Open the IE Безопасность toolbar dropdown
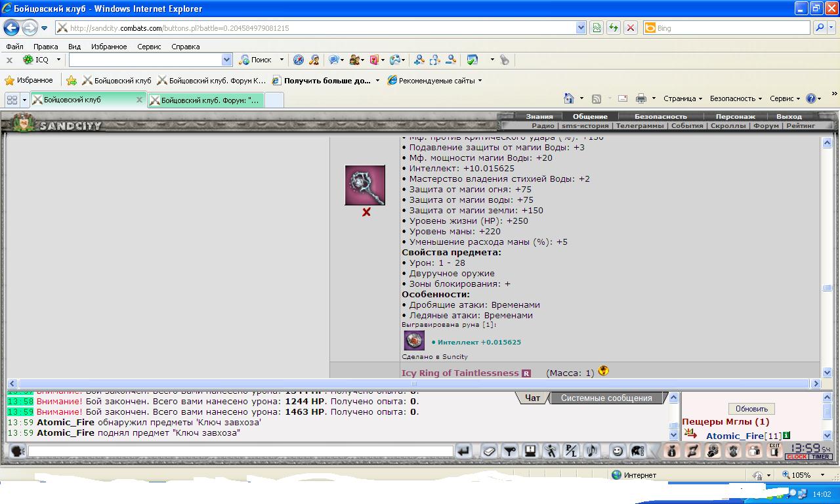Image resolution: width=840 pixels, height=504 pixels. pos(736,98)
